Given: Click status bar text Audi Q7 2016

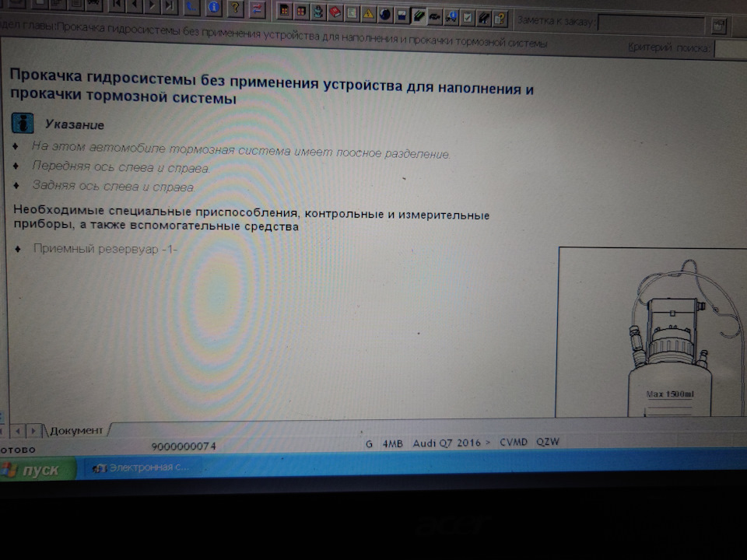Looking at the screenshot, I should 447,443.
